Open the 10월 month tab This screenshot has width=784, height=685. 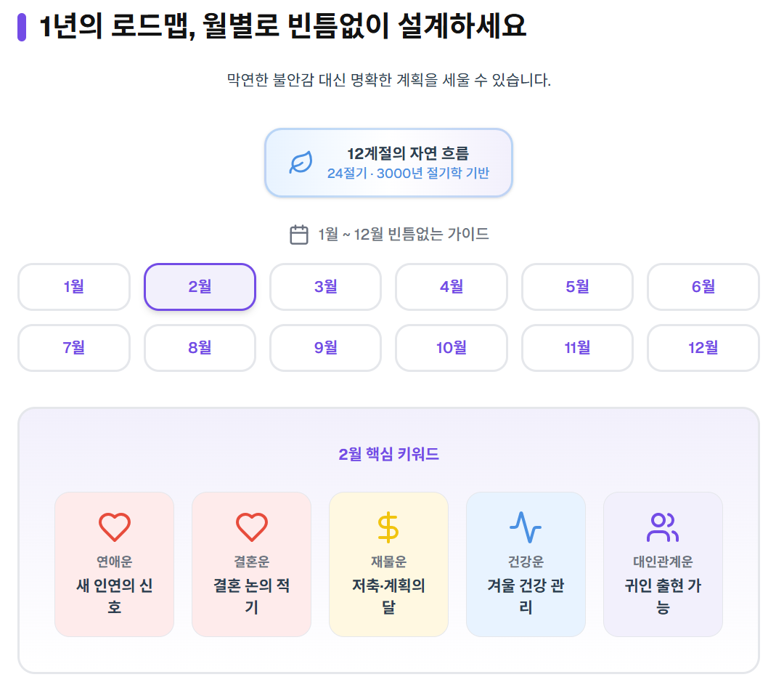pyautogui.click(x=451, y=348)
